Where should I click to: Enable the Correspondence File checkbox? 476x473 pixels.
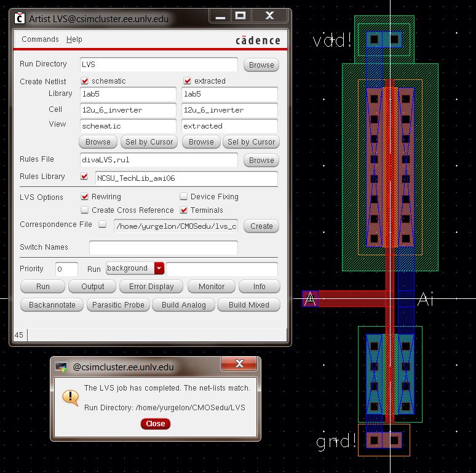coord(103,224)
